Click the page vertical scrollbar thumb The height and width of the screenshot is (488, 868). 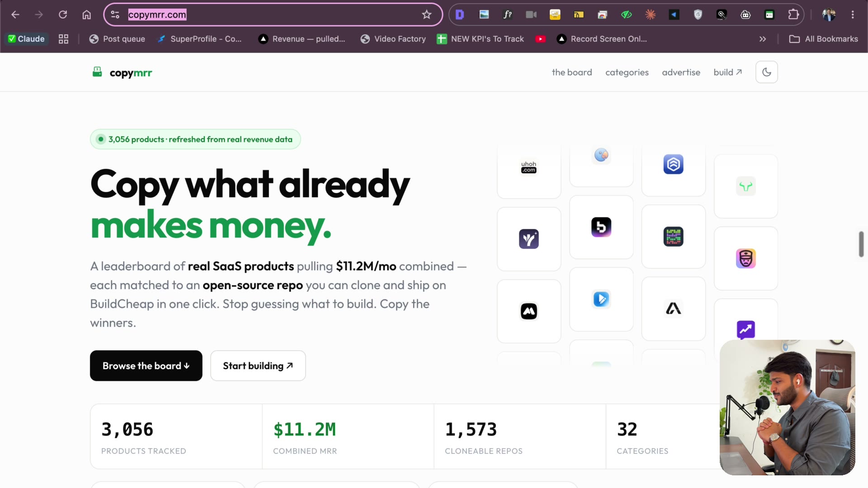point(861,244)
